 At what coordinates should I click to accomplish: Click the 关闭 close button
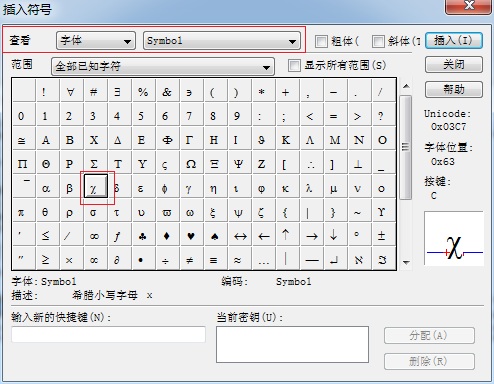[454, 64]
